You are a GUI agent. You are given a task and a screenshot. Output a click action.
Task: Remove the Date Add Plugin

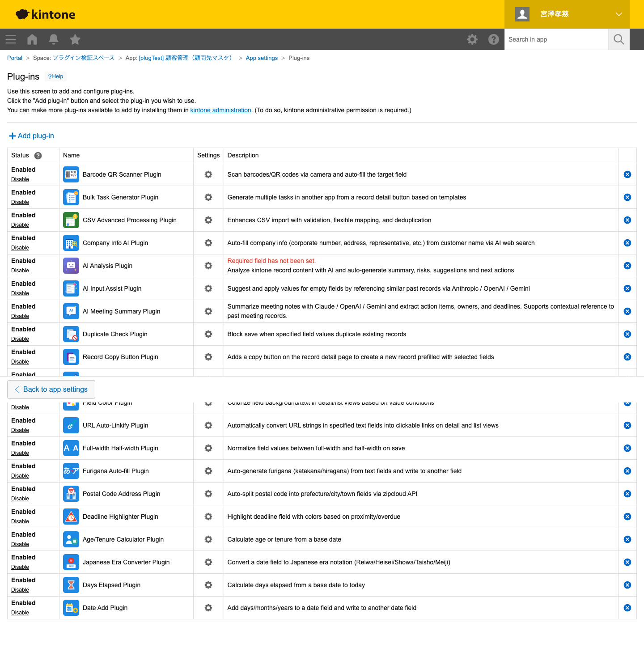coord(627,608)
